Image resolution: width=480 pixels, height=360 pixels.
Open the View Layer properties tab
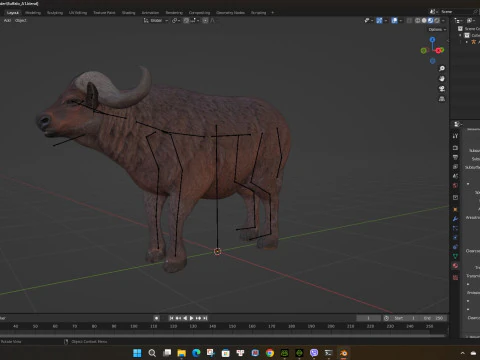click(455, 167)
